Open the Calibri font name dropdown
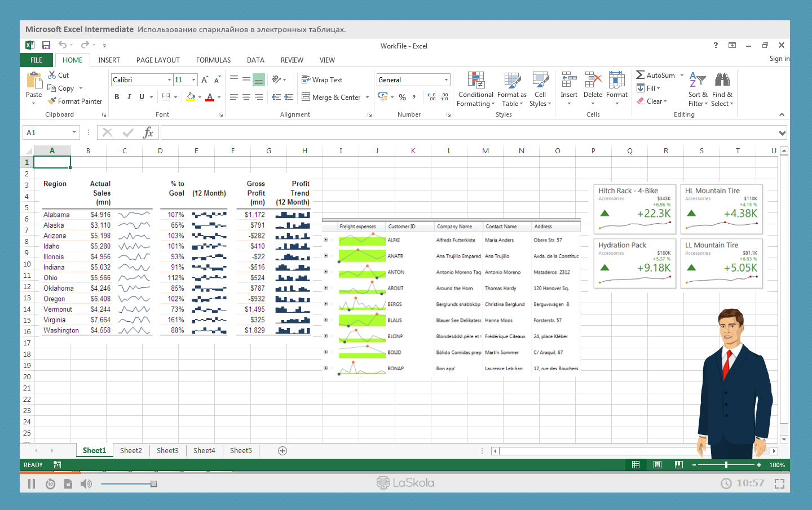This screenshot has height=510, width=812. click(x=169, y=80)
